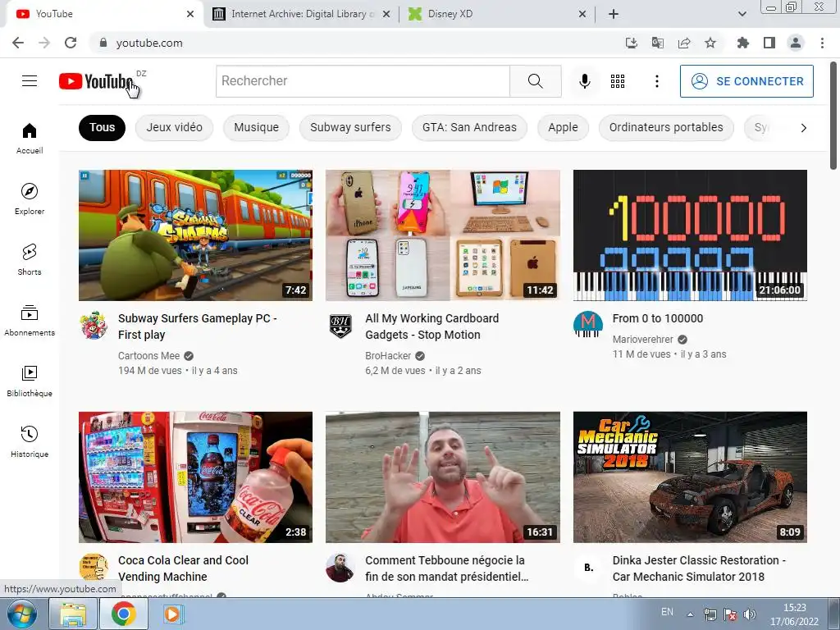
Task: Go to Accueil in sidebar
Action: (x=30, y=138)
